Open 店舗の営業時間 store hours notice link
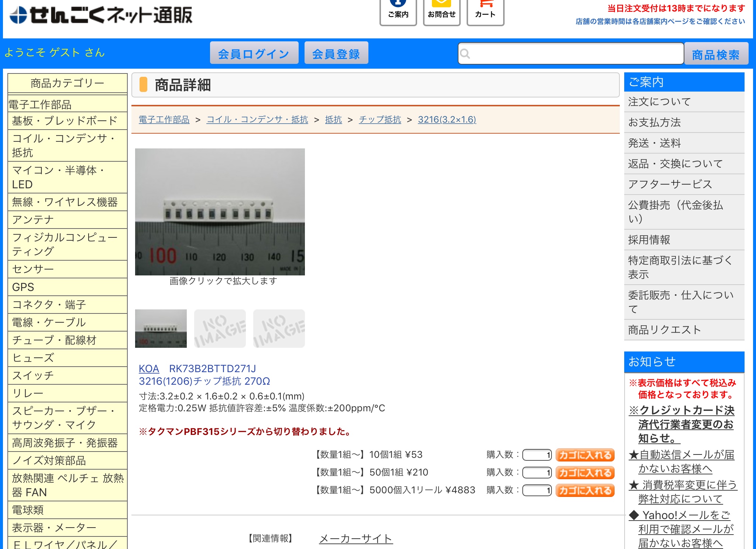The image size is (756, 549). click(660, 21)
